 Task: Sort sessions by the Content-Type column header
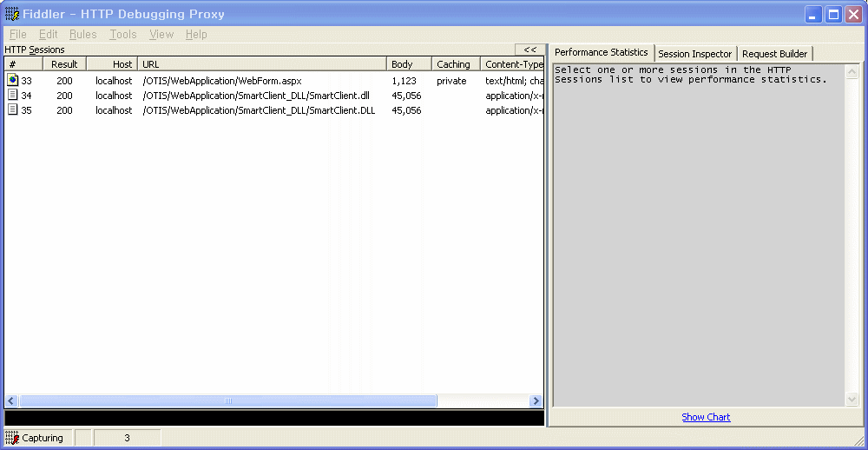click(512, 64)
